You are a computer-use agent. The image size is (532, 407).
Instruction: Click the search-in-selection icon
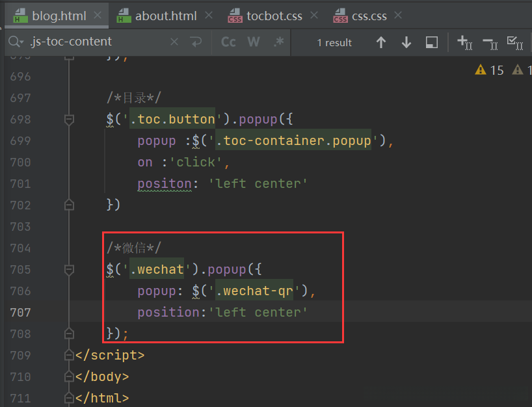[432, 42]
